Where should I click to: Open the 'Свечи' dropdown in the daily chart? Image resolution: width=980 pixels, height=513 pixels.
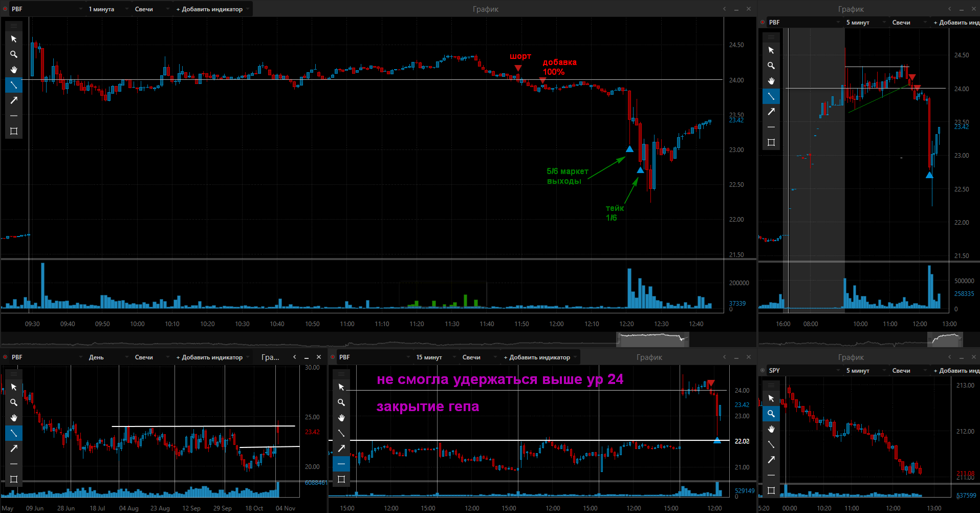coord(151,357)
